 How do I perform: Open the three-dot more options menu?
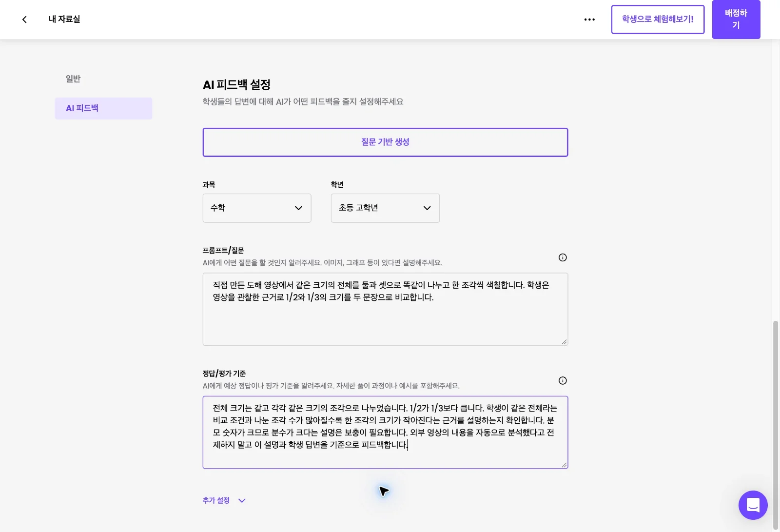point(589,20)
